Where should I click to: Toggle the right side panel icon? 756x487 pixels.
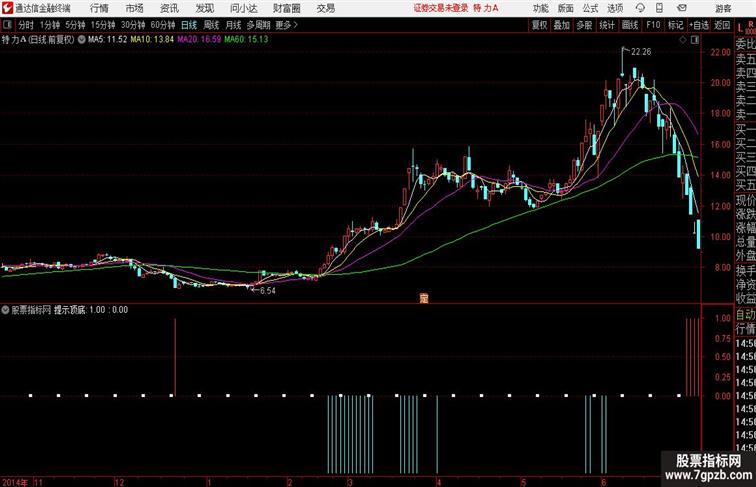[695, 40]
